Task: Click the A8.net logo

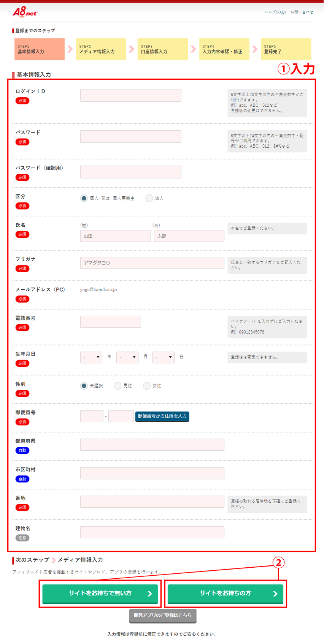Action: [x=25, y=12]
